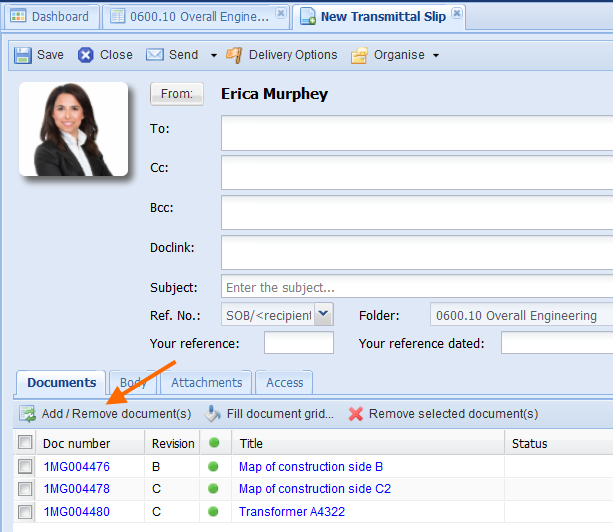613x532 pixels.
Task: Sort by Doc number column header
Action: 90,443
